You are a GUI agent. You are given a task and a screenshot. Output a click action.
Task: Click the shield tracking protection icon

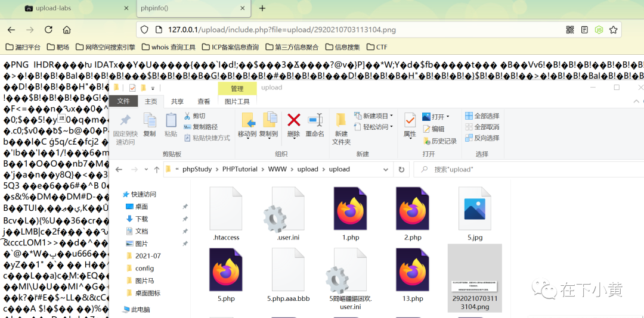144,30
